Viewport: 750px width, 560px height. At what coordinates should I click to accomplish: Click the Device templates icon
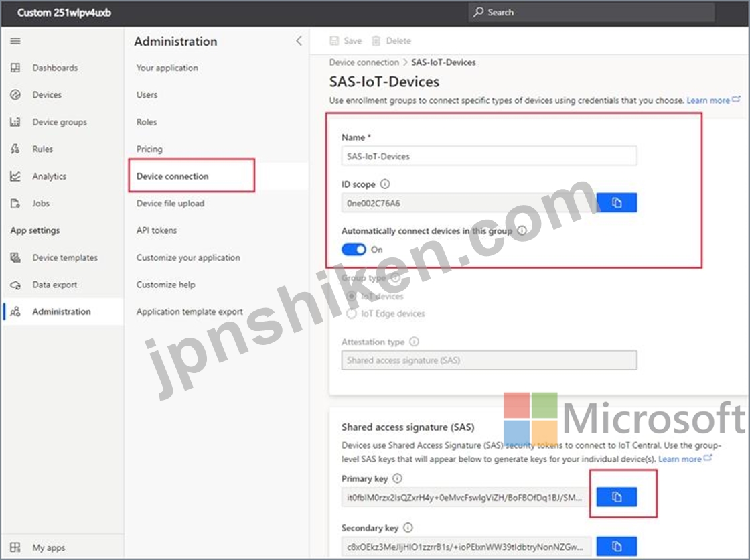(x=15, y=257)
